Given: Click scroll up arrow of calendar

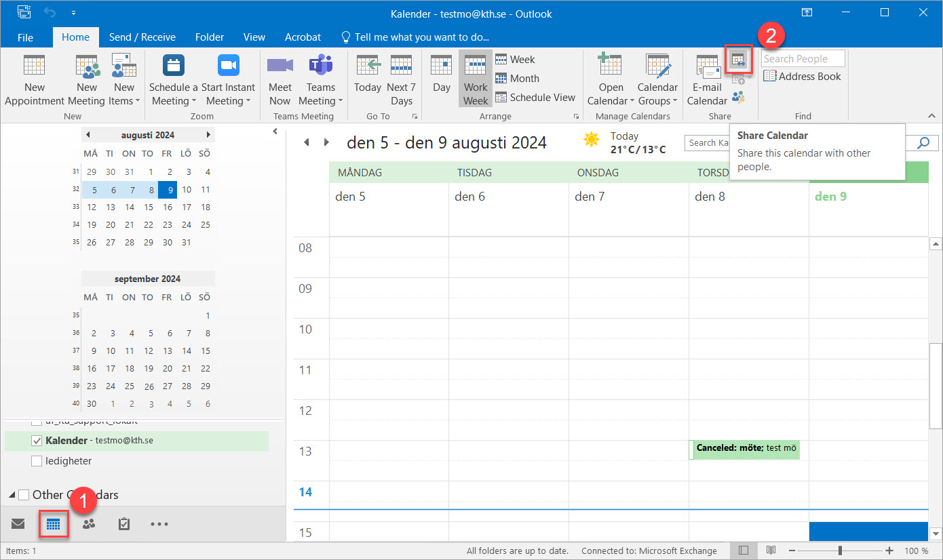Looking at the screenshot, I should tap(936, 243).
